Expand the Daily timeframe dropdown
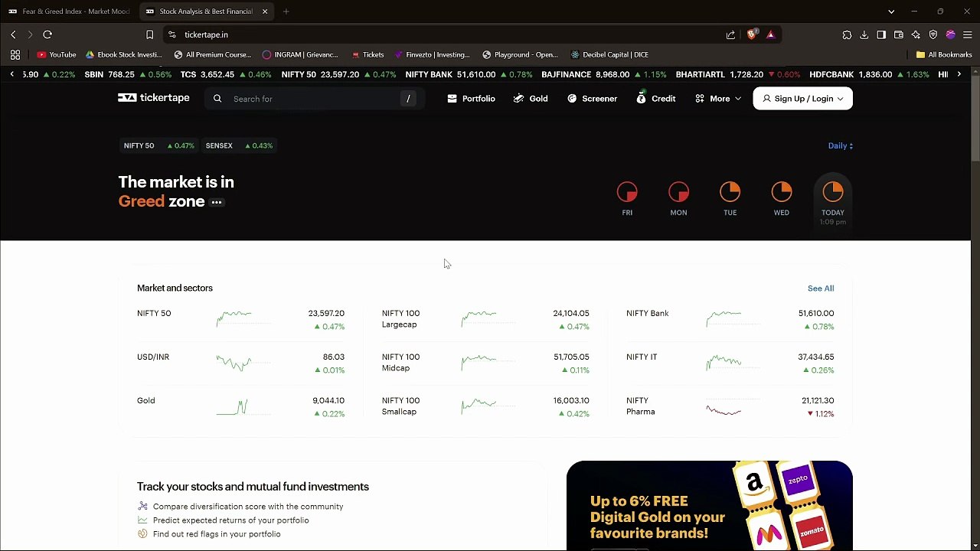Image resolution: width=980 pixels, height=551 pixels. pos(840,145)
